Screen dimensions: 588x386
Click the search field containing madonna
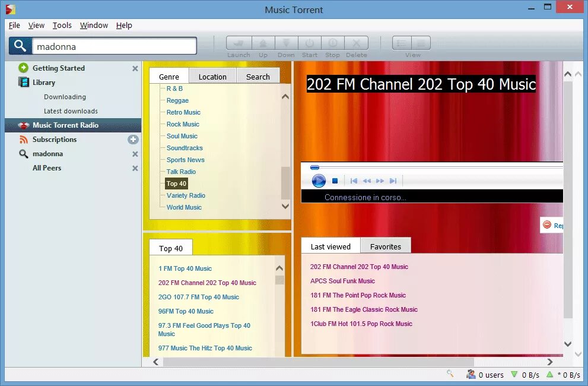pos(115,46)
